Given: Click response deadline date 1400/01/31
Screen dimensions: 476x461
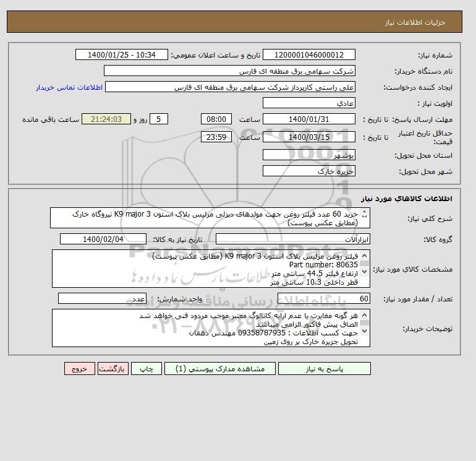Looking at the screenshot, I should click(x=308, y=119).
